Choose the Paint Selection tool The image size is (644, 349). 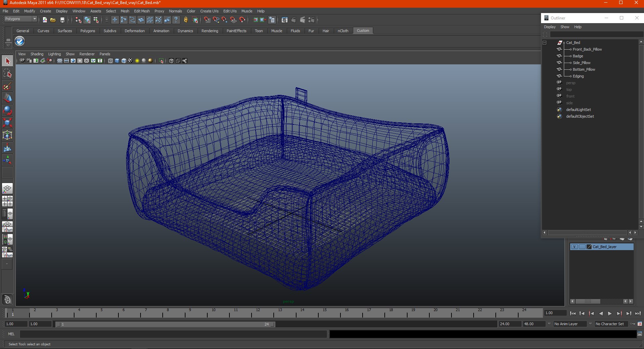tap(7, 86)
